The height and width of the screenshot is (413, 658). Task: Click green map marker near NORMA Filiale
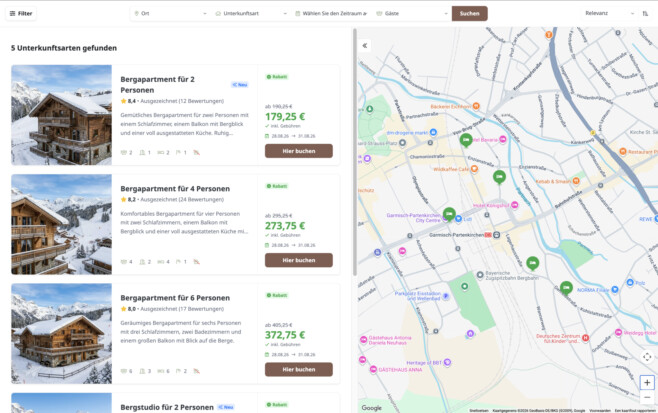coord(566,288)
